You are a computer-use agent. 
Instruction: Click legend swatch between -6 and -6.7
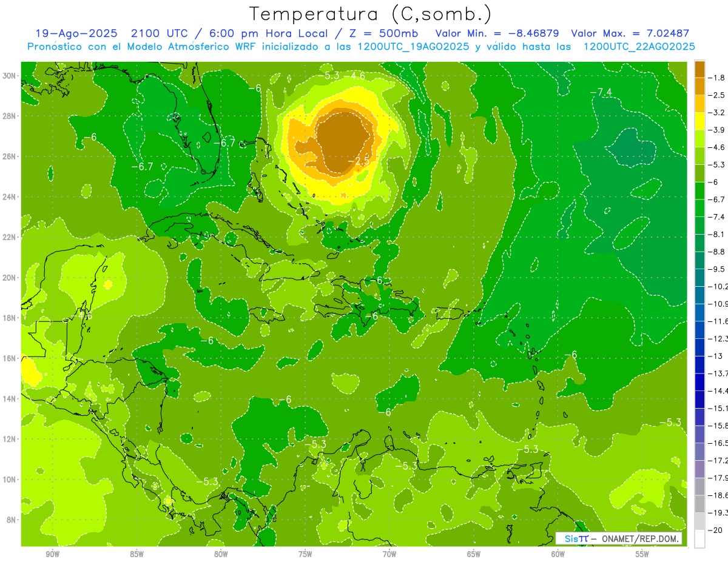pyautogui.click(x=699, y=190)
